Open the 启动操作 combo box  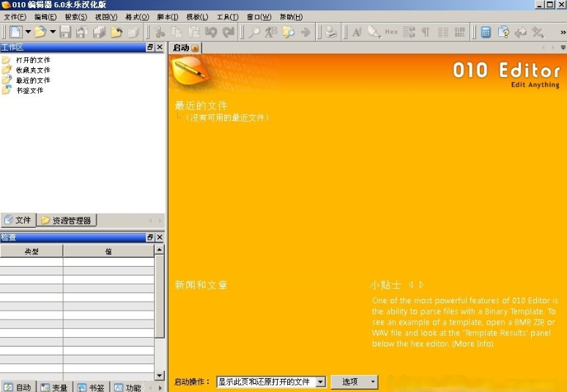pos(271,382)
